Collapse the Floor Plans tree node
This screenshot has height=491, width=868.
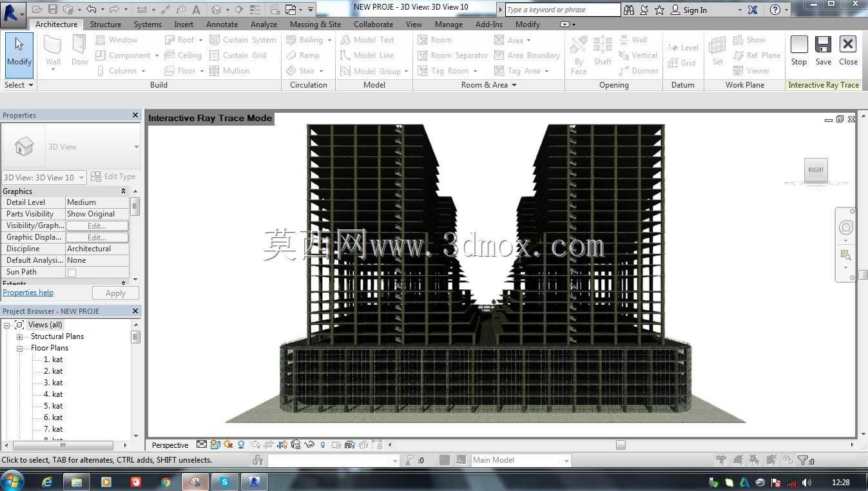coord(19,348)
